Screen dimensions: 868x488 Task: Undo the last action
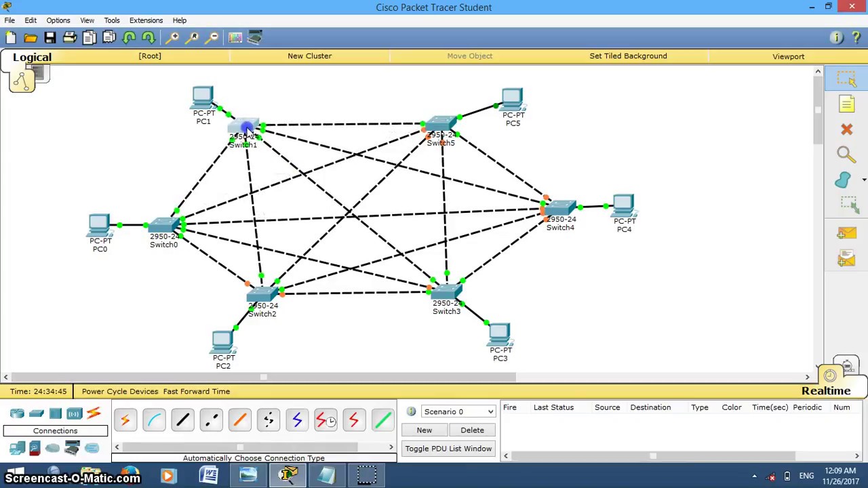coord(129,38)
